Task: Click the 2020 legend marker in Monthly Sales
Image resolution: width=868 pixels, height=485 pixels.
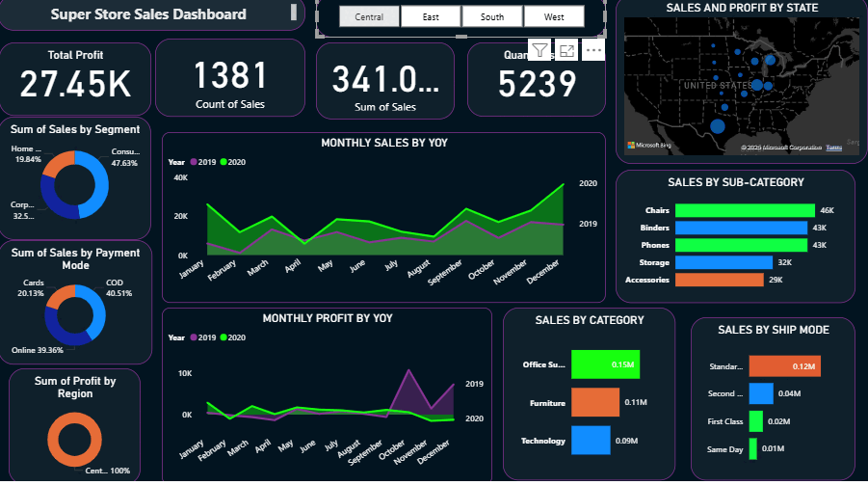Action: pos(224,162)
